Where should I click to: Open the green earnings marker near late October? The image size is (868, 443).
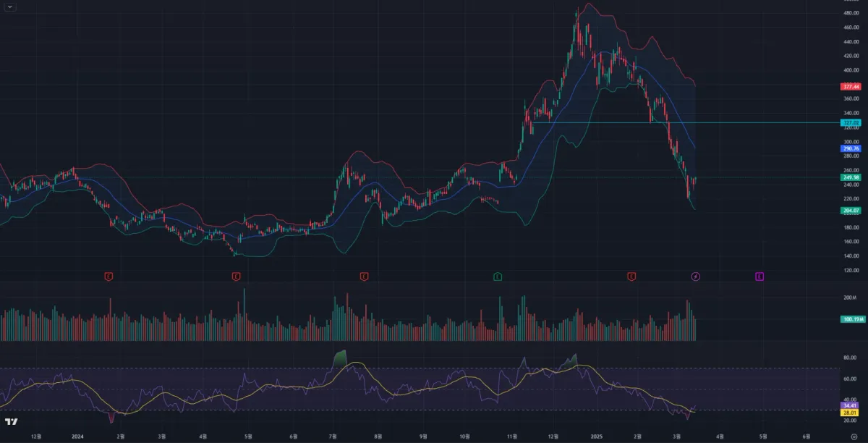tap(497, 277)
